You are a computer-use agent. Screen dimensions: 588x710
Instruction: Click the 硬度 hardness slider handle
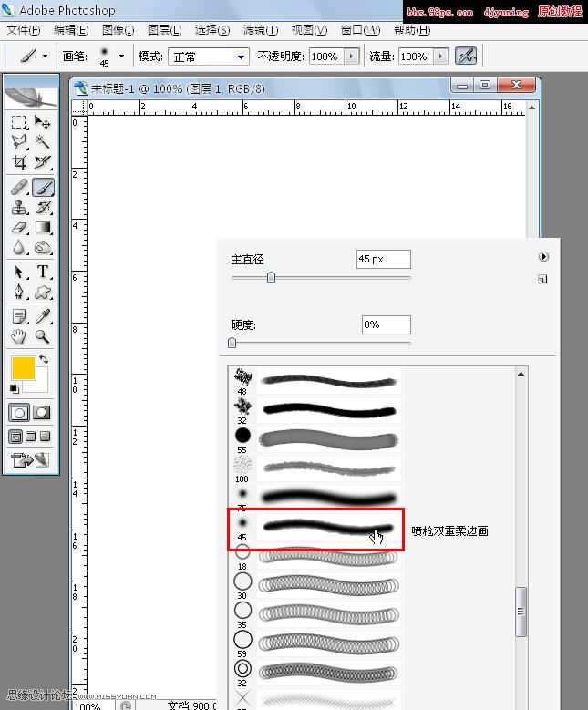232,343
